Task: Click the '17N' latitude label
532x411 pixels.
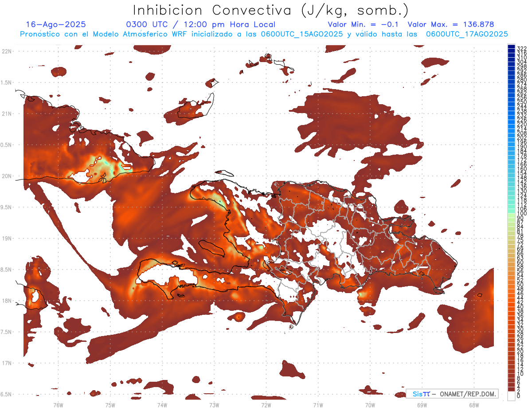Action: click(6, 363)
